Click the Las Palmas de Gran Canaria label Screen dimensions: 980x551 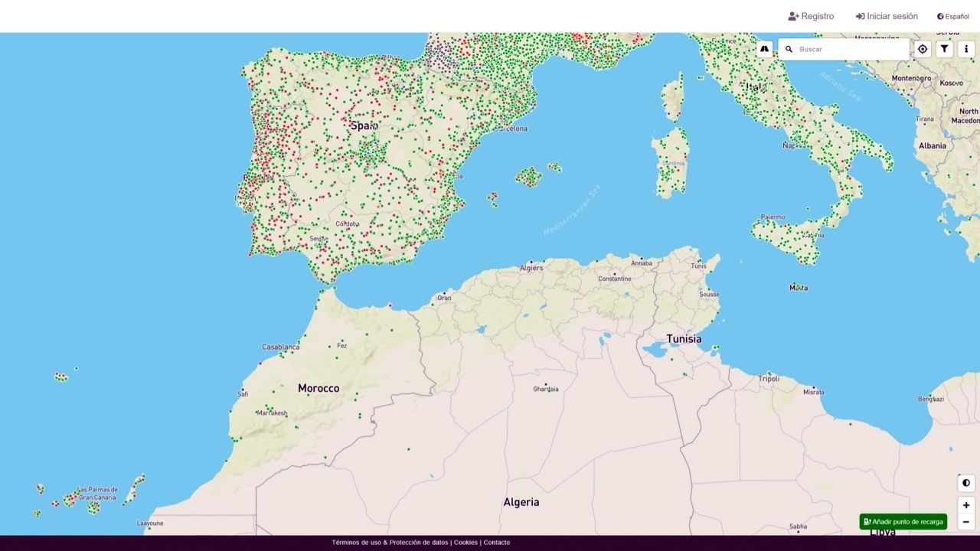click(x=97, y=494)
